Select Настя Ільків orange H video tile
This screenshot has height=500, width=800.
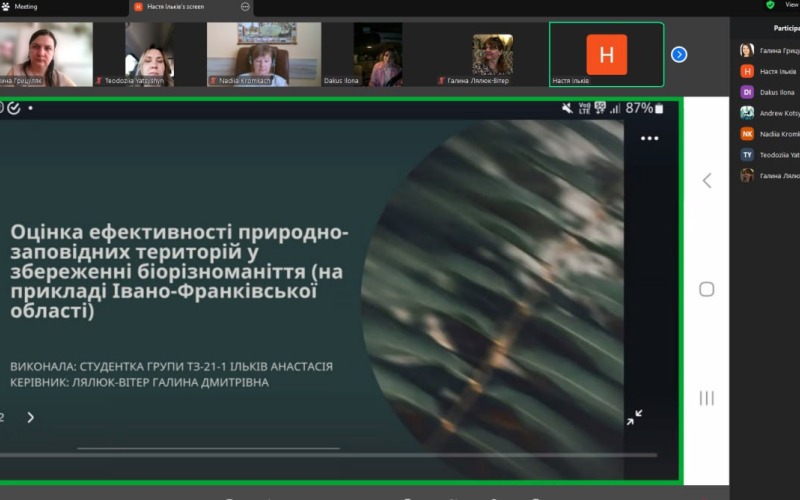click(607, 54)
